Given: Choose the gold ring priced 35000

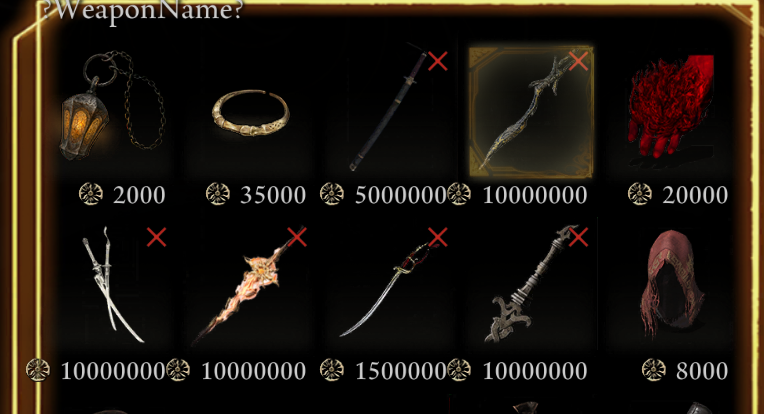Looking at the screenshot, I should [250, 113].
